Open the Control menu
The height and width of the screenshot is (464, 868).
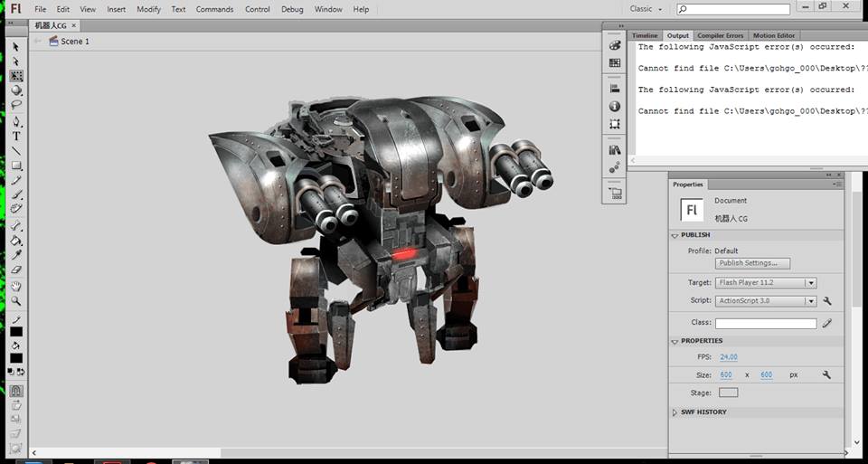258,9
